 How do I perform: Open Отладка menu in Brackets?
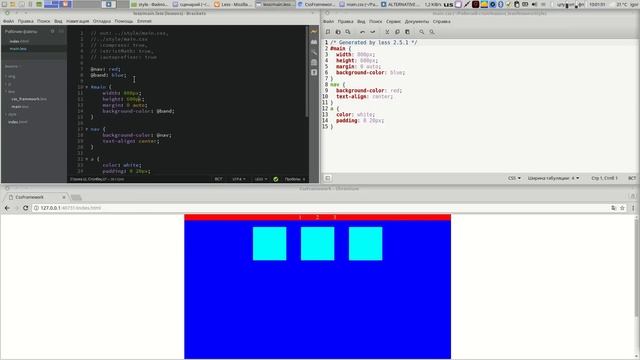point(102,21)
